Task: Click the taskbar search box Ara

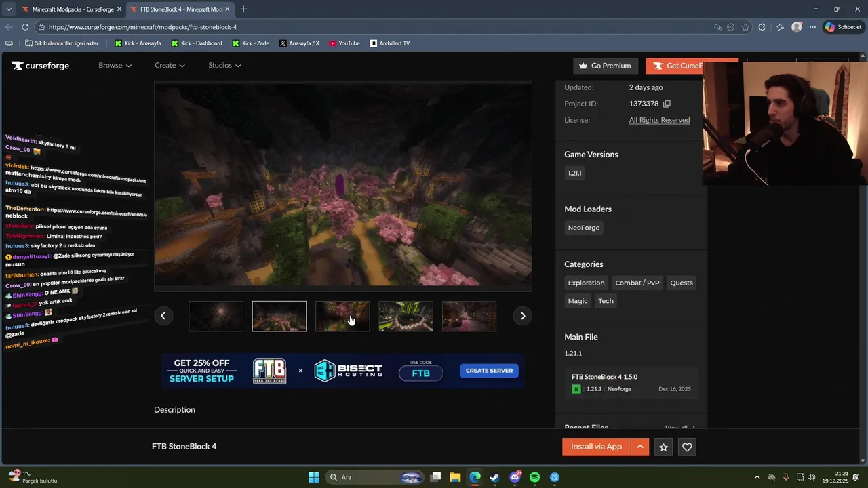Action: [375, 477]
